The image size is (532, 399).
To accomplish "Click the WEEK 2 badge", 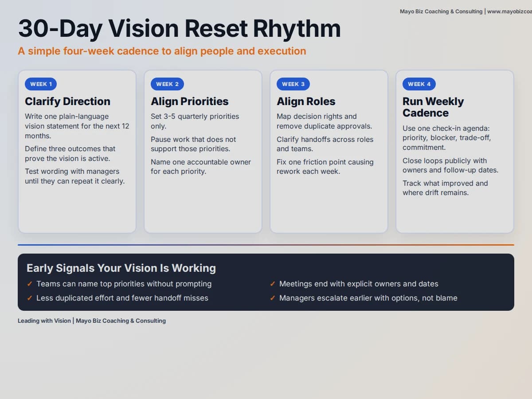I will pos(167,84).
